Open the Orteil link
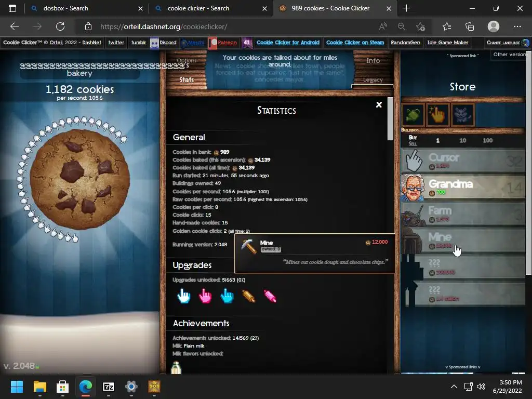Viewport: 532px width, 399px height. pos(56,43)
